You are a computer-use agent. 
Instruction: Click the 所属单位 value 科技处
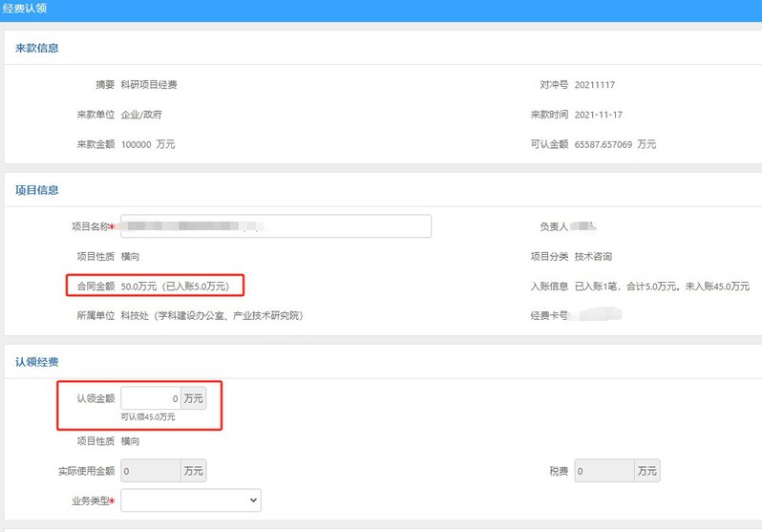211,315
